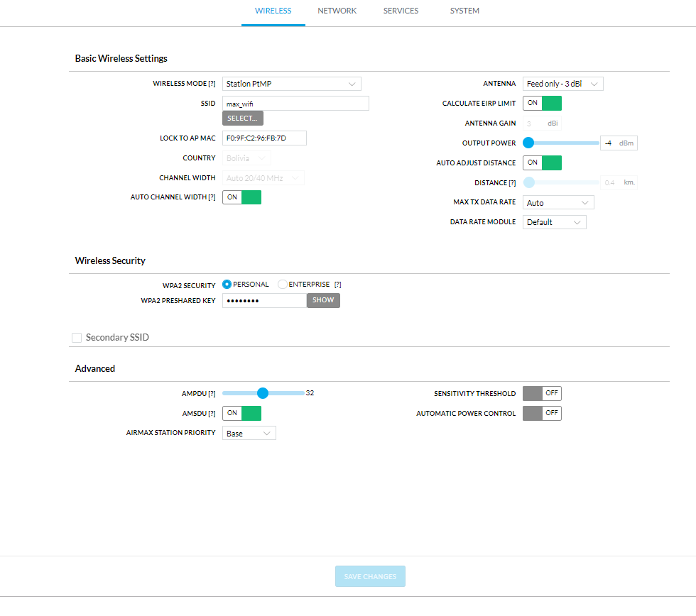This screenshot has height=616, width=696.
Task: Open the Distance [?] help icon
Action: click(512, 183)
